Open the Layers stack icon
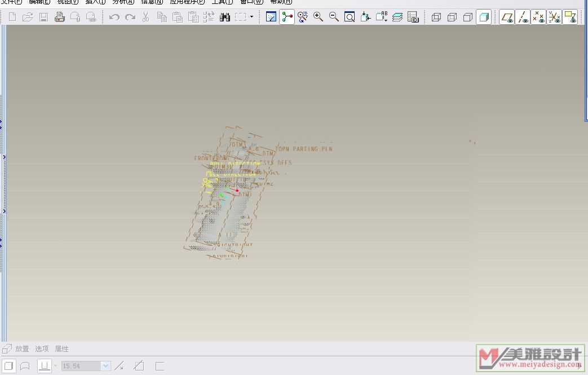Screen dimensions: 588x375 point(397,17)
